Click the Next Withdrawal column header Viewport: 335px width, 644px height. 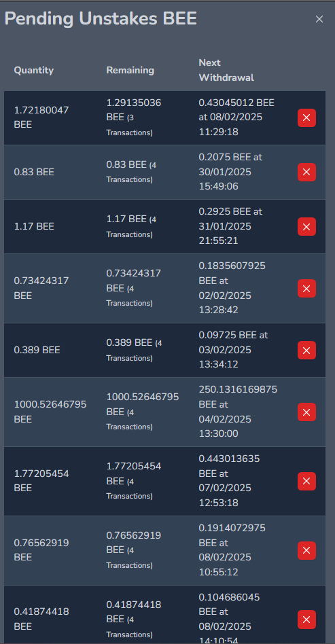226,70
